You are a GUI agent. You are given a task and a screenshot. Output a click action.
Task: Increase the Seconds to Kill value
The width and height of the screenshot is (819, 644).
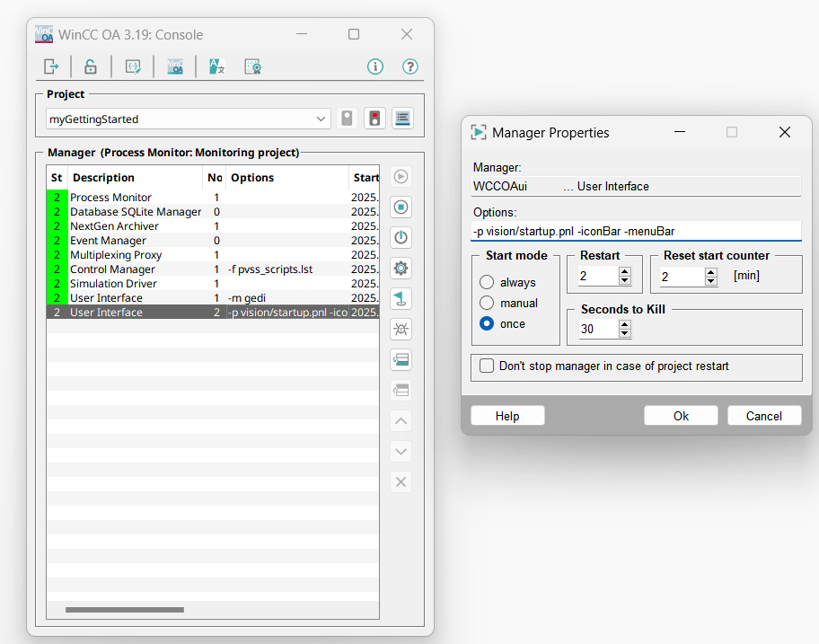click(x=625, y=324)
